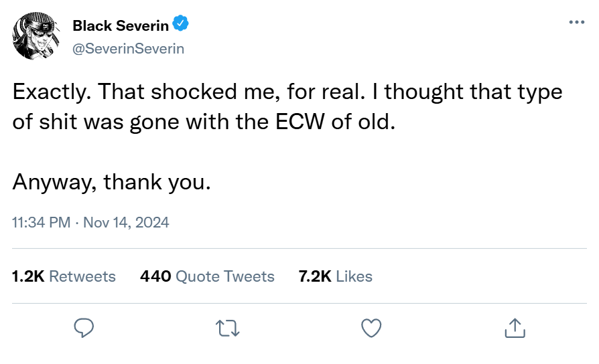The width and height of the screenshot is (599, 364).
Task: Open the 440 Quote Tweets list
Action: click(207, 276)
